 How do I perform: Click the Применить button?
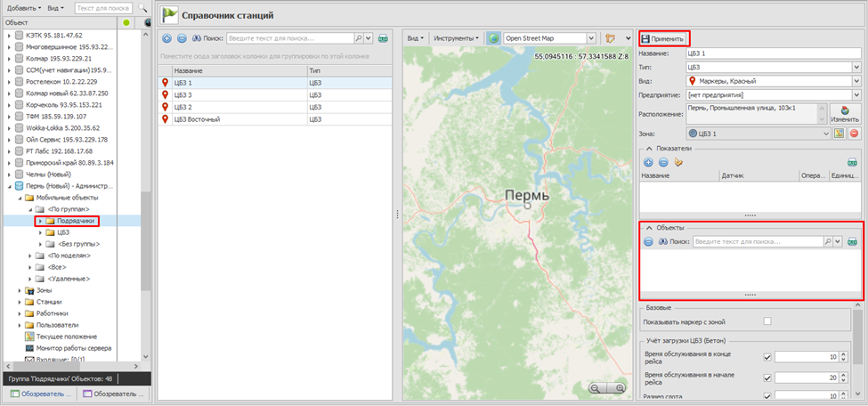(662, 39)
